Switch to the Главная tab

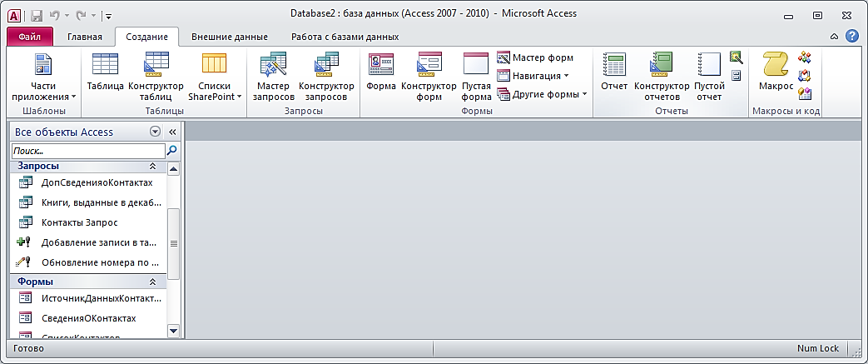85,37
